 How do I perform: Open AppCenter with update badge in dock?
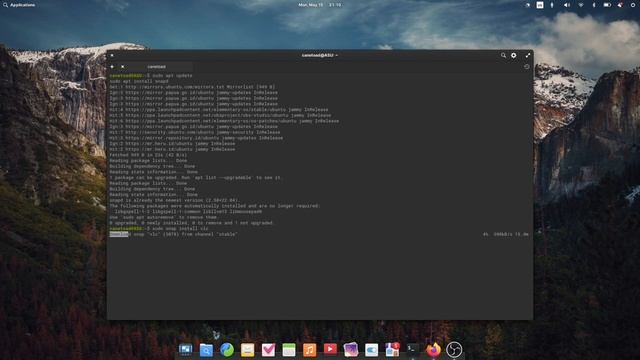(392, 349)
